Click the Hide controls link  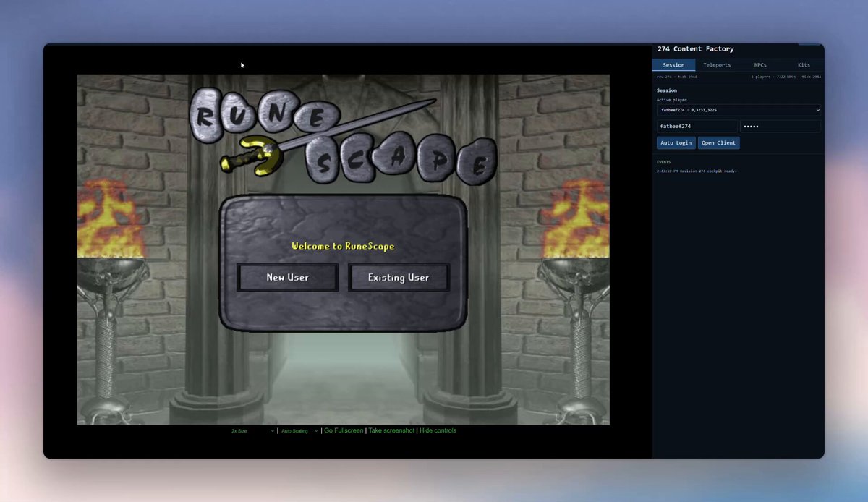click(x=438, y=430)
